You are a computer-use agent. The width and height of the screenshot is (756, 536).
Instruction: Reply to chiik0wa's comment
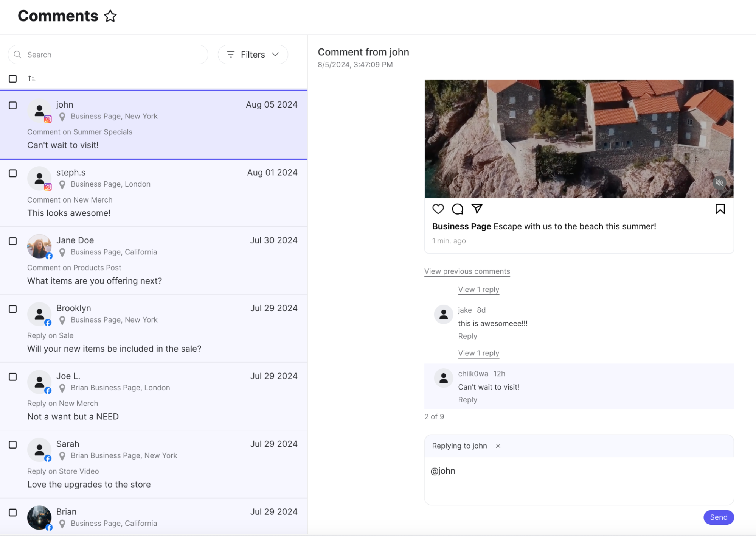pyautogui.click(x=467, y=400)
